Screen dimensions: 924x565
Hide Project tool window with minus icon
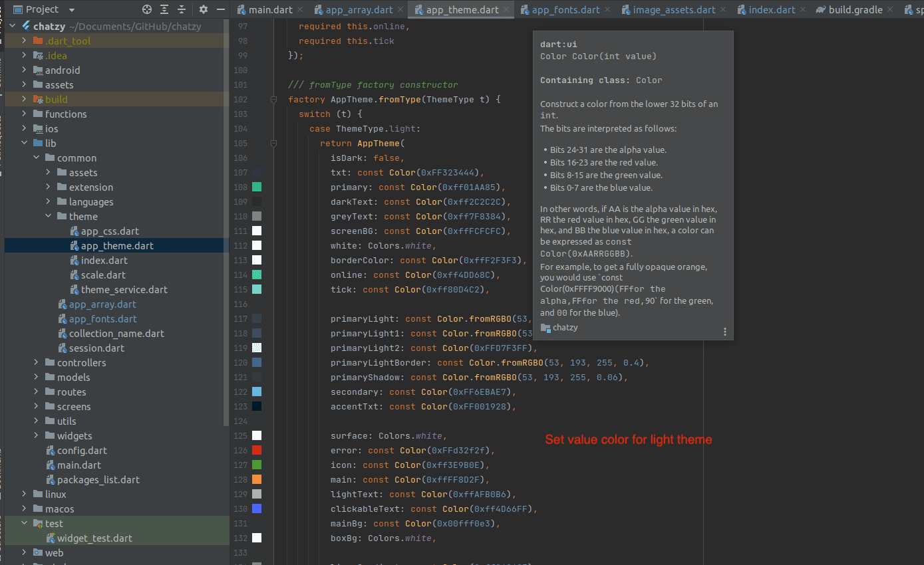222,9
